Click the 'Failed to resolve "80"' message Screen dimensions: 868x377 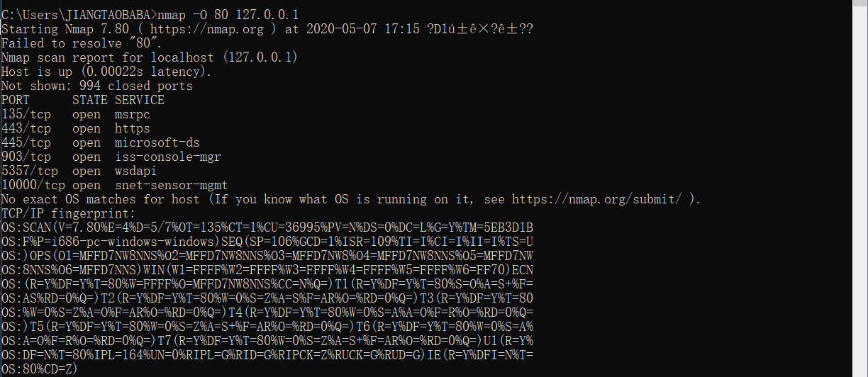tap(83, 43)
